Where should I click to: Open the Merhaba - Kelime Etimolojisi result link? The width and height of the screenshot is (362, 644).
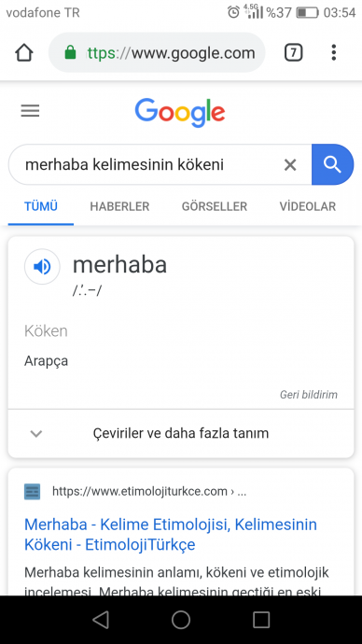171,535
